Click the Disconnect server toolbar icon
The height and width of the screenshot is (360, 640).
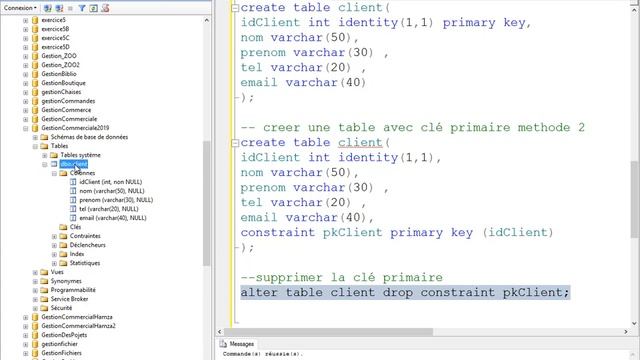[x=59, y=8]
